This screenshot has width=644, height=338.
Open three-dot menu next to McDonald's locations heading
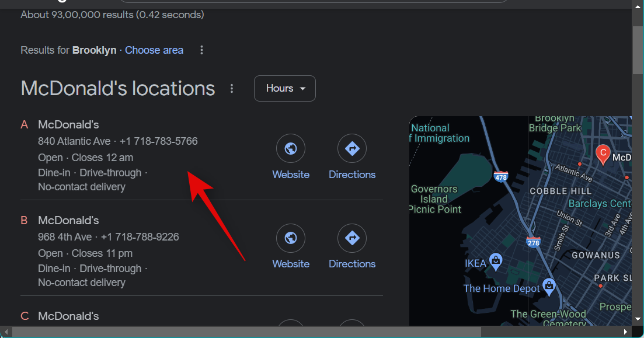[x=232, y=89]
